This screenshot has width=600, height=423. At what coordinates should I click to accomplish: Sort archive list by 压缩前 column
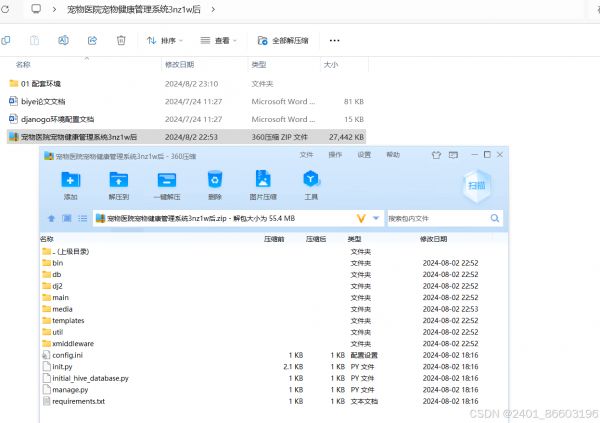274,239
